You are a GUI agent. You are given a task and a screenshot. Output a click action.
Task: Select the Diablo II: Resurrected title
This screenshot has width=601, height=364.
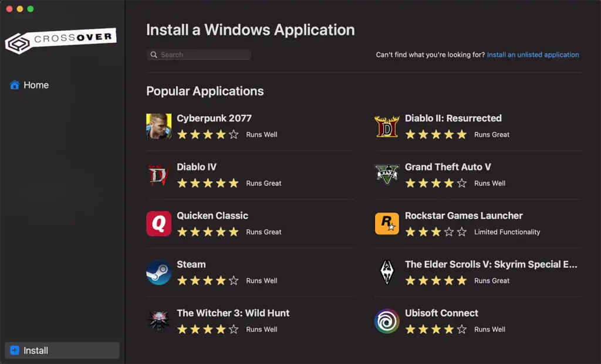point(453,118)
